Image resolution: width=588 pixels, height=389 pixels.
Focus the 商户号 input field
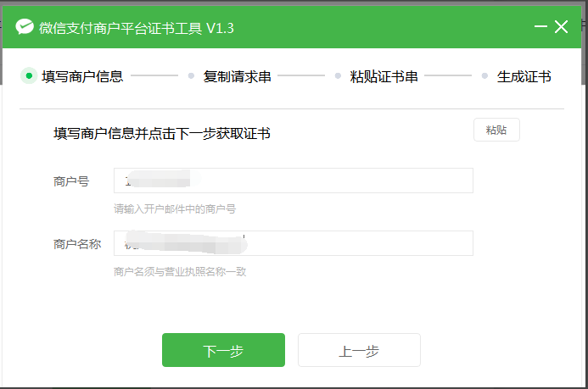[294, 181]
